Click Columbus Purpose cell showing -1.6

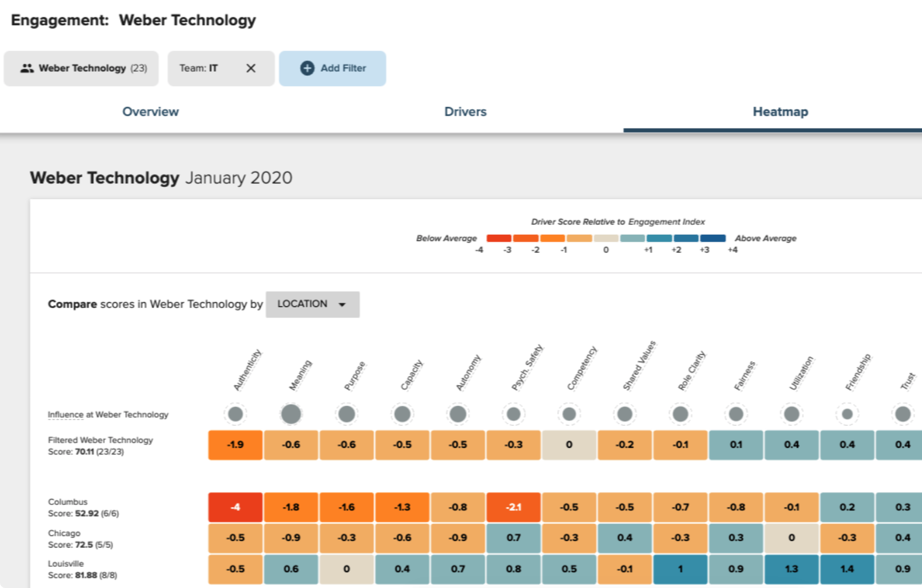click(347, 507)
